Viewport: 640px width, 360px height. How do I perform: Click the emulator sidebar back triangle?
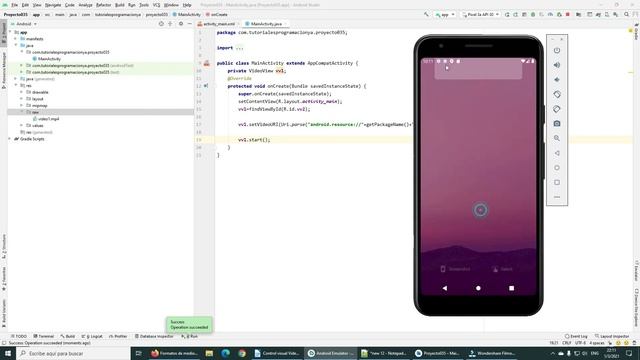(557, 153)
